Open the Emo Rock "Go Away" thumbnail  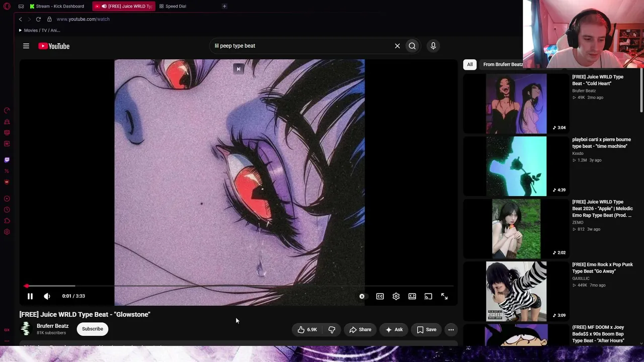[516, 291]
